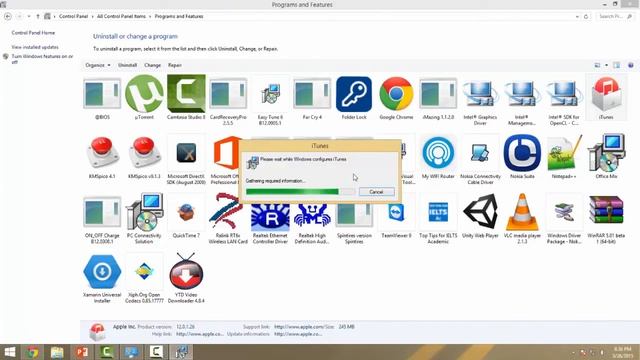Select the Nokia Connectivity Cable Driver icon

click(x=480, y=153)
